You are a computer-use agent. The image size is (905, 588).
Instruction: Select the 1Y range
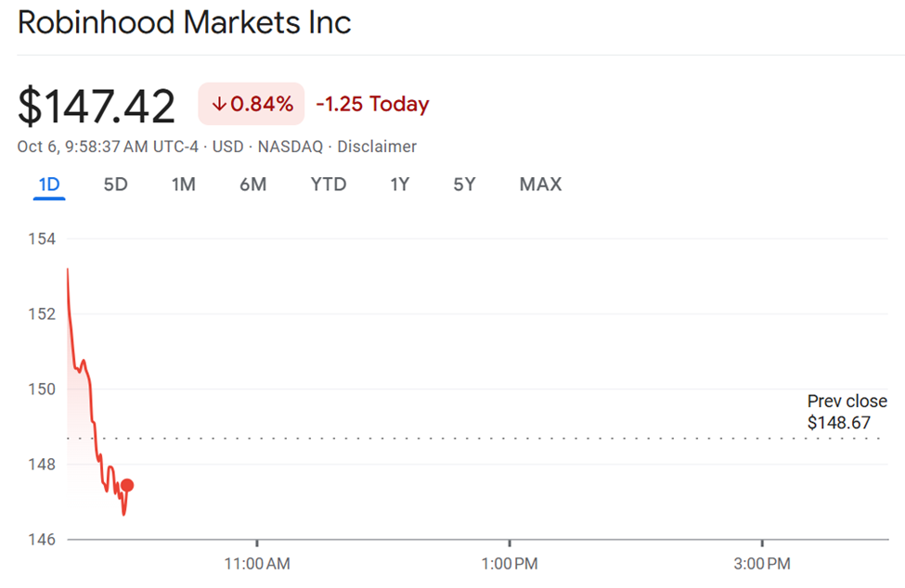(399, 185)
